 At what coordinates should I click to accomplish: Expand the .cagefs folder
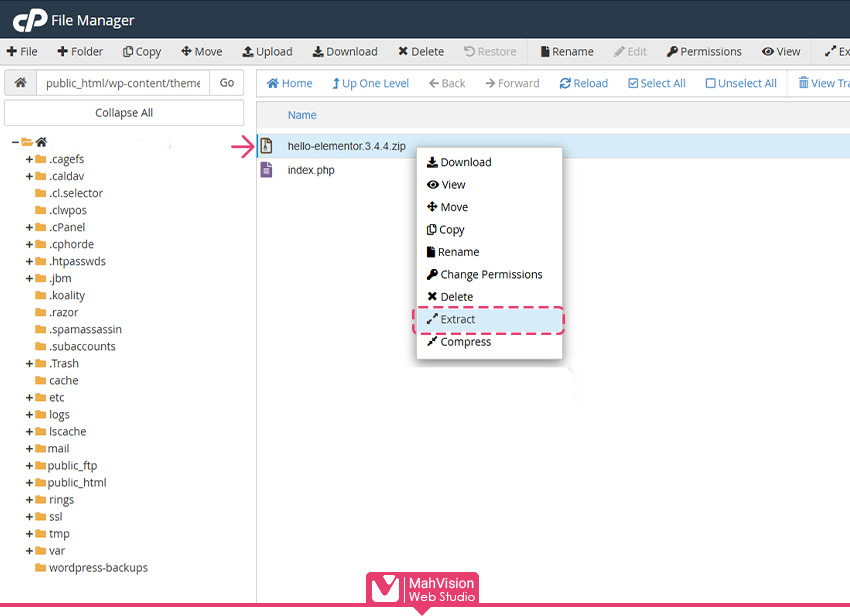tap(30, 159)
